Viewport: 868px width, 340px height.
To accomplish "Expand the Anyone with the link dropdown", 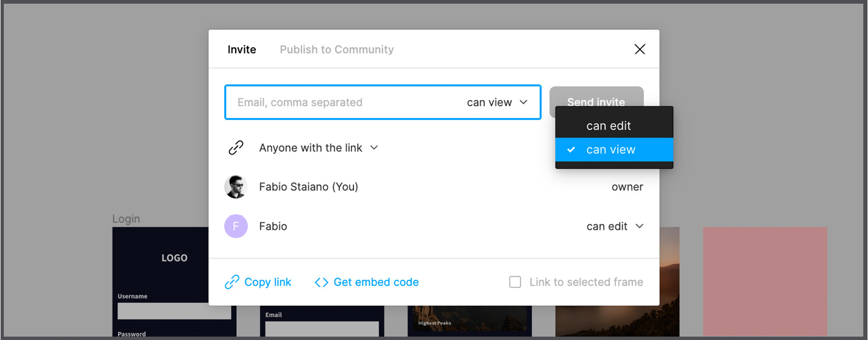I will [x=318, y=148].
